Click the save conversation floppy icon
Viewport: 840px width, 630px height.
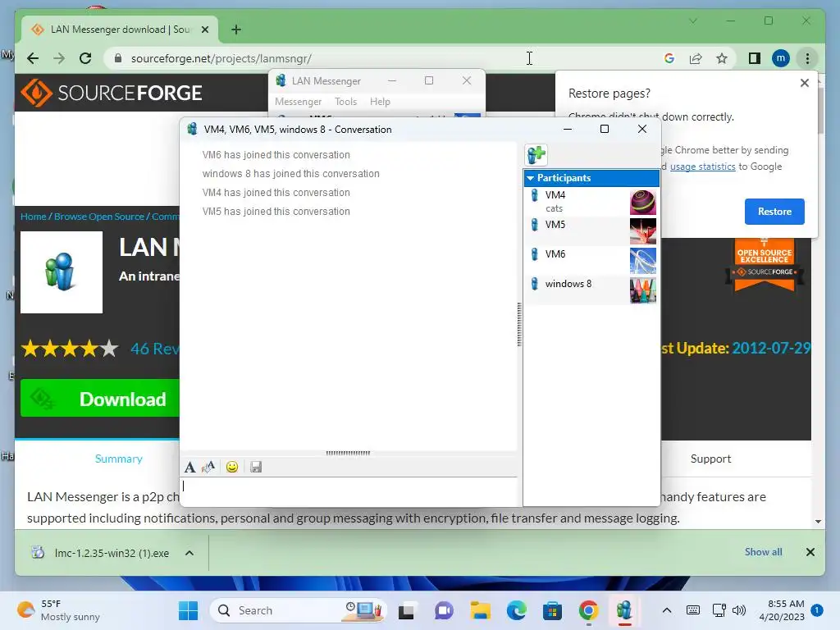click(256, 467)
